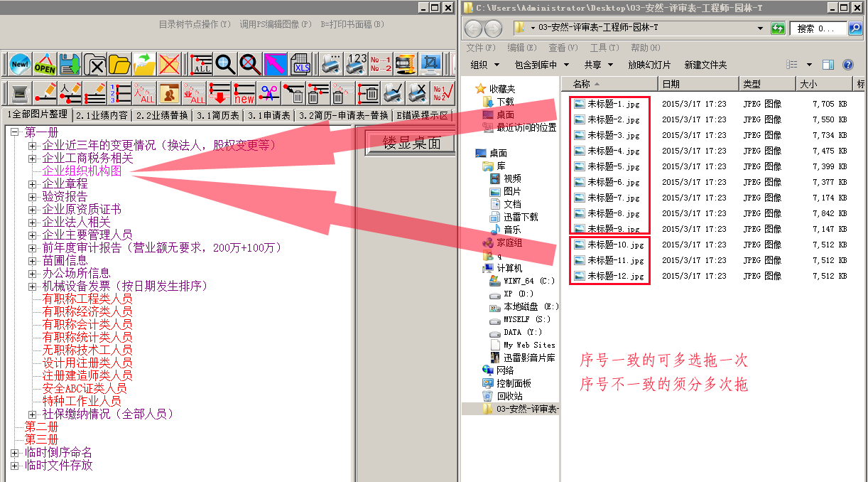Click the 镂显桌面 button
Image resolution: width=868 pixels, height=482 pixels.
tap(411, 143)
